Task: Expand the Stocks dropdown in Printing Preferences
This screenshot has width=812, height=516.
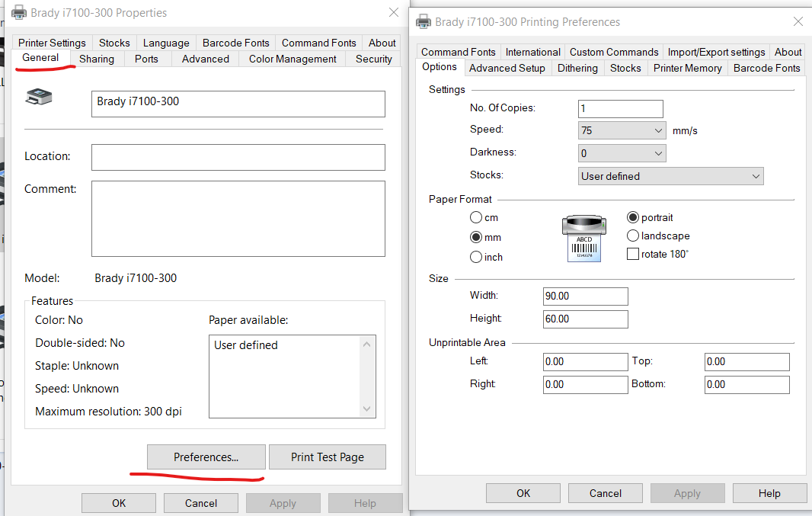Action: pyautogui.click(x=670, y=176)
